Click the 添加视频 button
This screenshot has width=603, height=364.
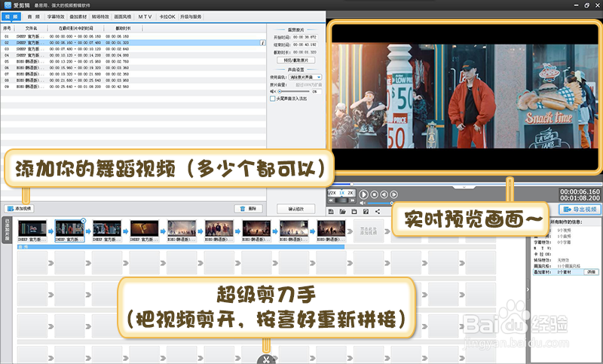pos(20,208)
